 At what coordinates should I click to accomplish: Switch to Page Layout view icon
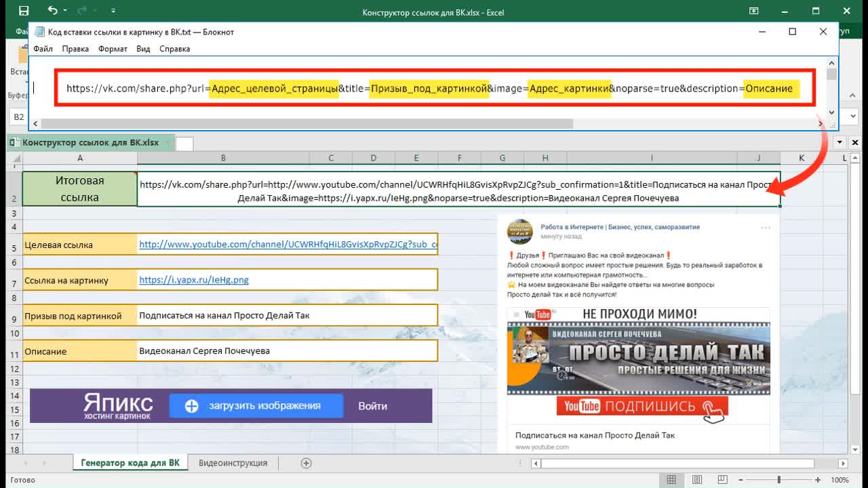coord(698,480)
